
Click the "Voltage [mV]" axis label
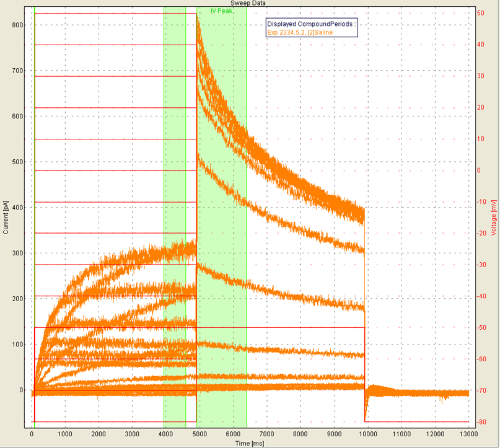[494, 217]
